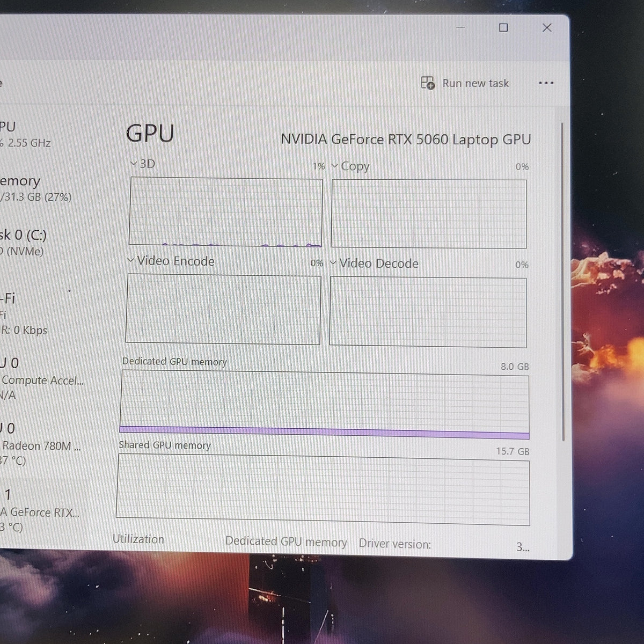Click the Utilization label
This screenshot has height=644, width=644.
tap(138, 539)
